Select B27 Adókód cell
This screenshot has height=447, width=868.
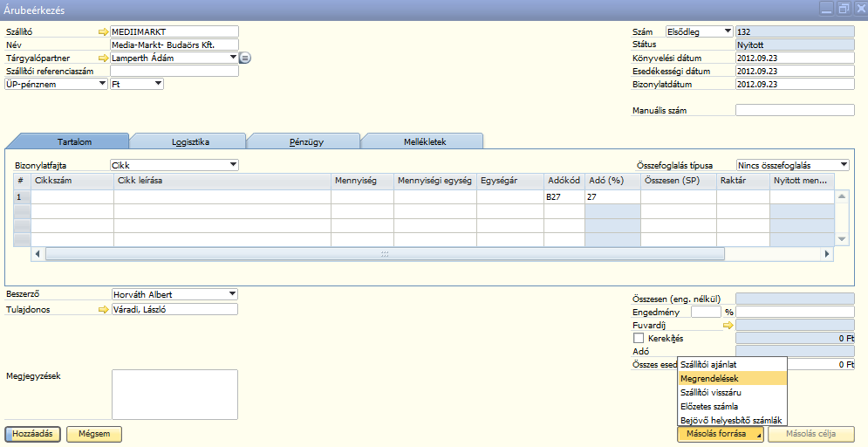click(x=564, y=196)
